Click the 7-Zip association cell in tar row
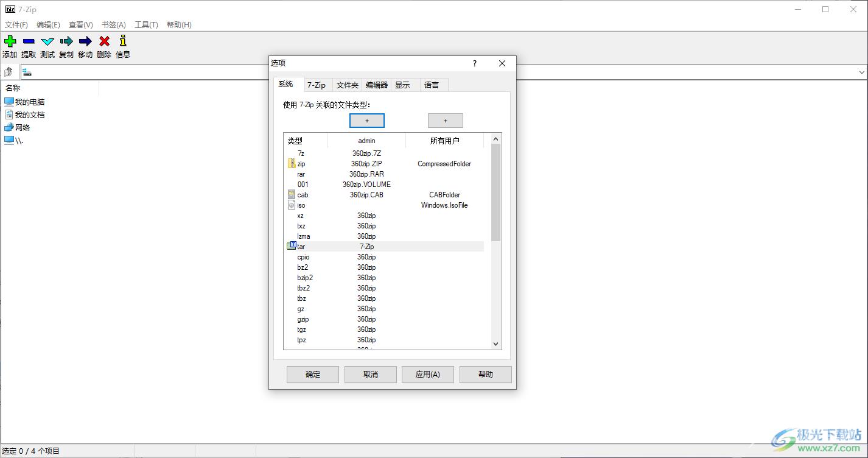The height and width of the screenshot is (458, 868). (366, 247)
